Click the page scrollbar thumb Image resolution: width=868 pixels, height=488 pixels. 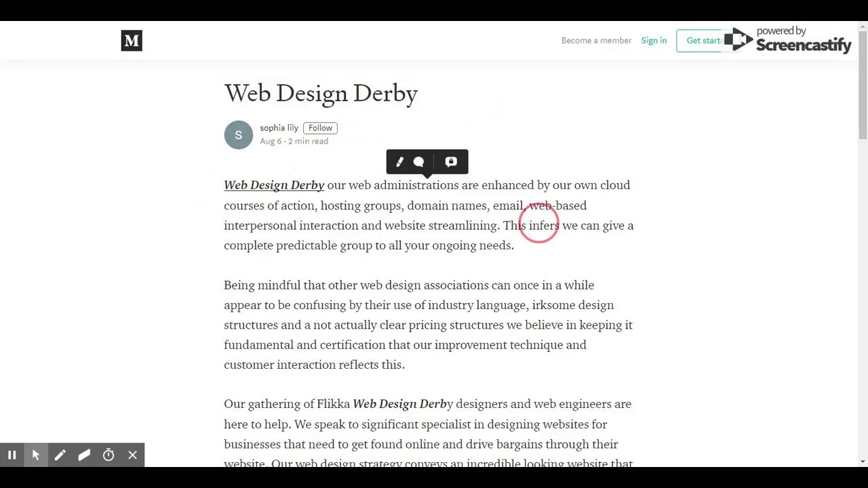(863, 85)
